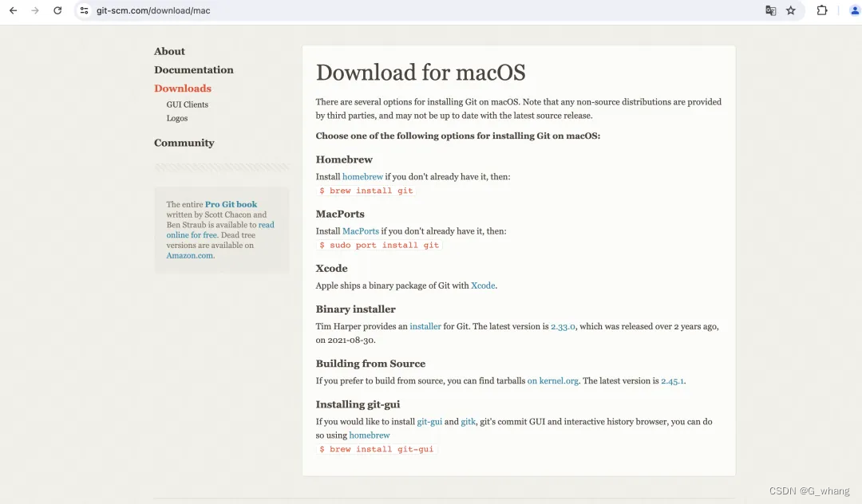Image resolution: width=862 pixels, height=504 pixels.
Task: Open the Community section in sidebar
Action: pos(184,143)
